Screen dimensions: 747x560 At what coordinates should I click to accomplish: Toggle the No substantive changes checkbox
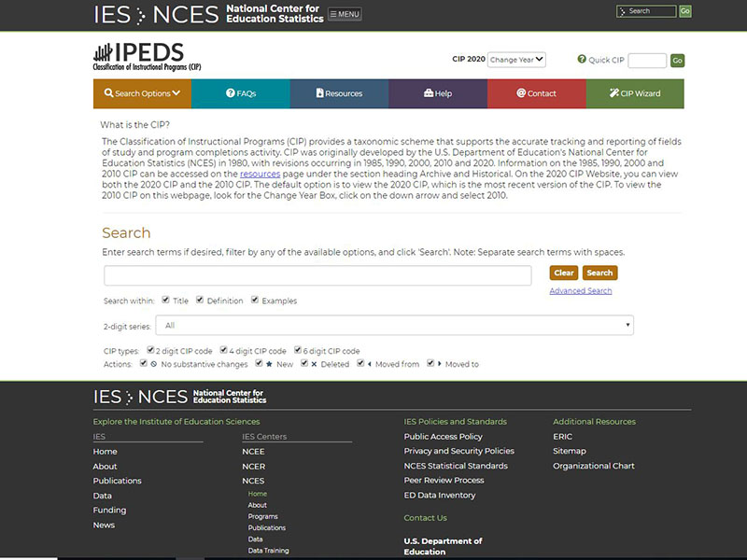[x=144, y=363]
